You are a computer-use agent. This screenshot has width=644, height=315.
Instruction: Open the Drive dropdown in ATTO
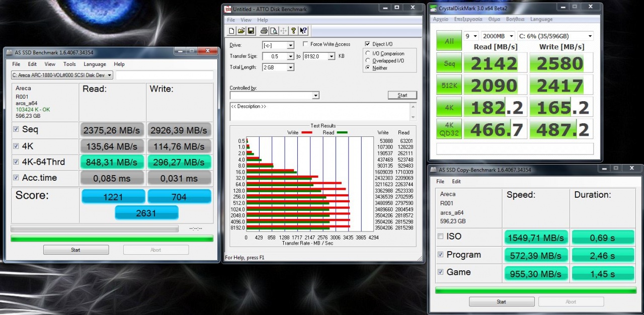(x=290, y=45)
